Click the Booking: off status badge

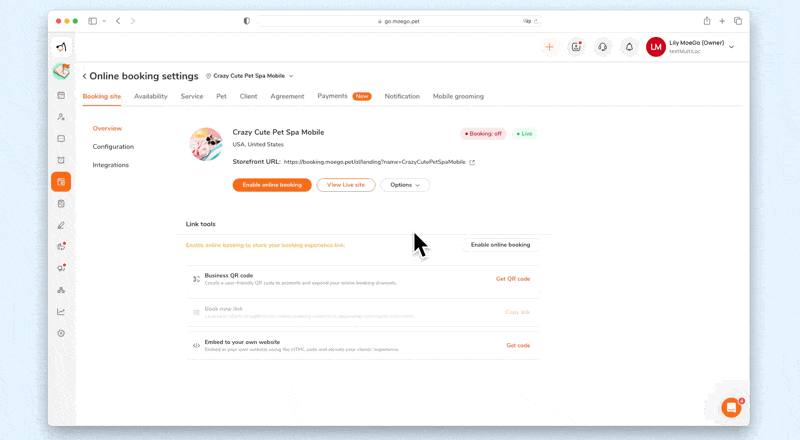point(483,134)
